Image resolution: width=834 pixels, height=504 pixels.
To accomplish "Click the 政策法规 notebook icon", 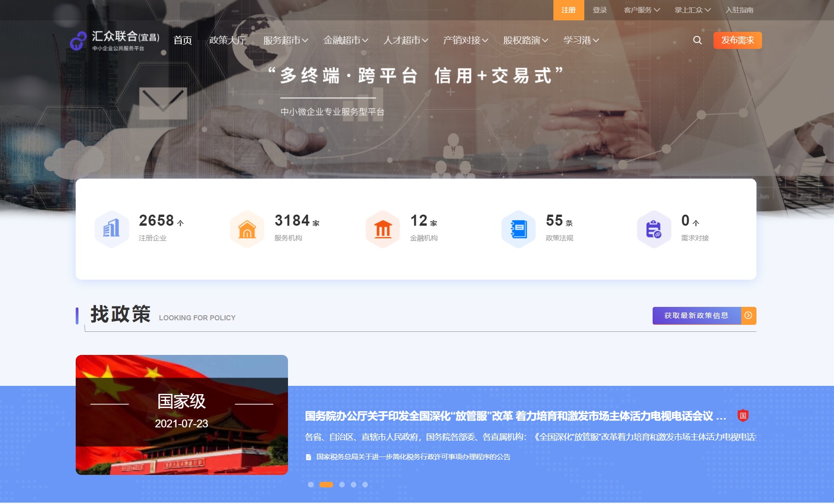I will click(x=518, y=229).
